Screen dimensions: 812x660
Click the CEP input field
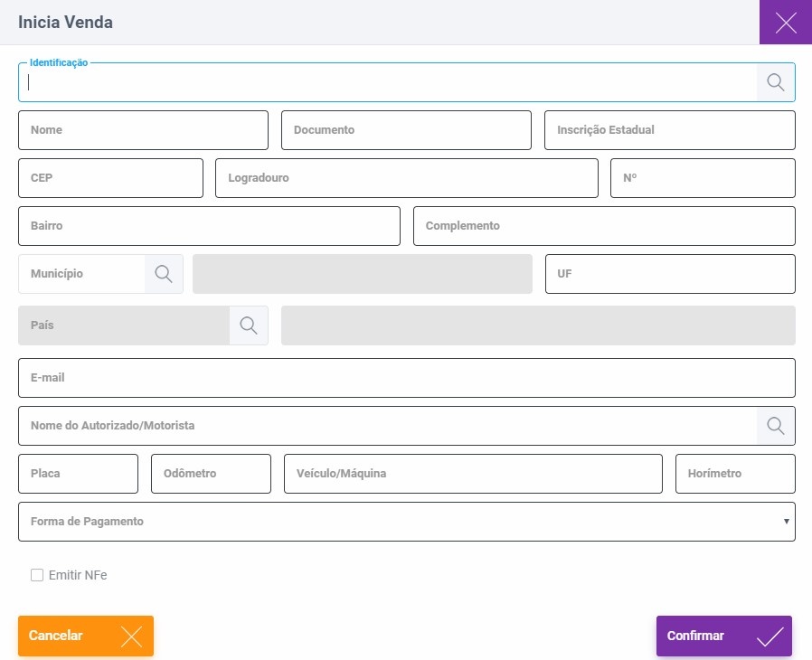pyautogui.click(x=111, y=178)
